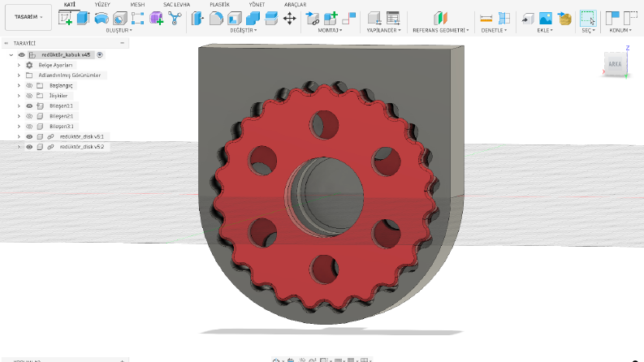Hide the redüktör_kabuk v45 root component
This screenshot has height=362, width=644.
pyautogui.click(x=22, y=54)
